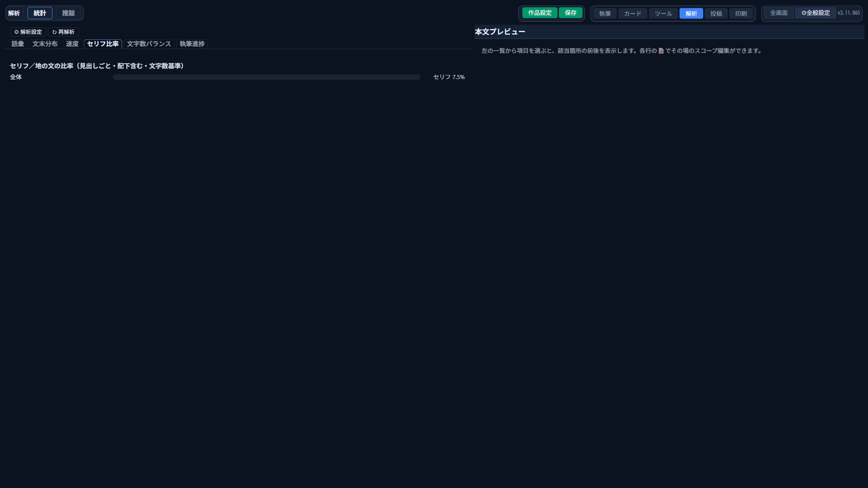
Task: Click the 全体 row label
Action: coord(16,77)
